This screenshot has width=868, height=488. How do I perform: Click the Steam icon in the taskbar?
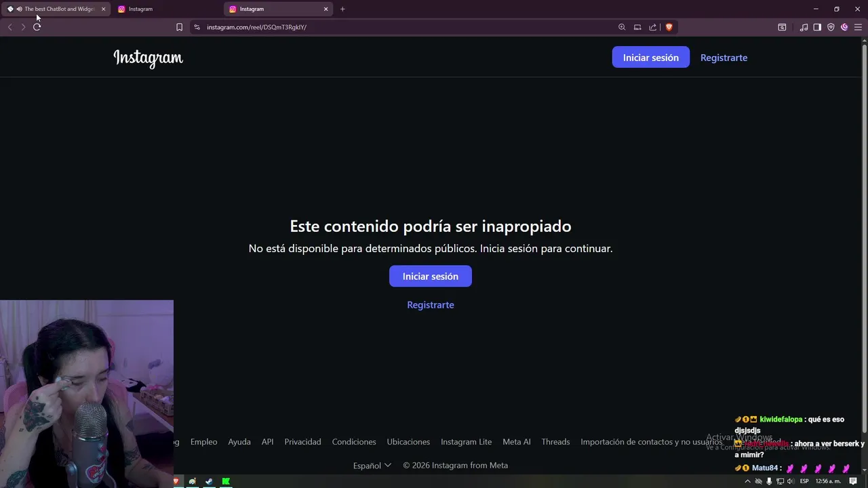tap(209, 481)
